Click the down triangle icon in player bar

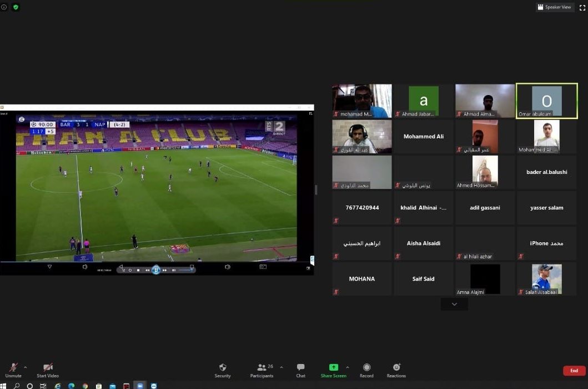pyautogui.click(x=49, y=267)
